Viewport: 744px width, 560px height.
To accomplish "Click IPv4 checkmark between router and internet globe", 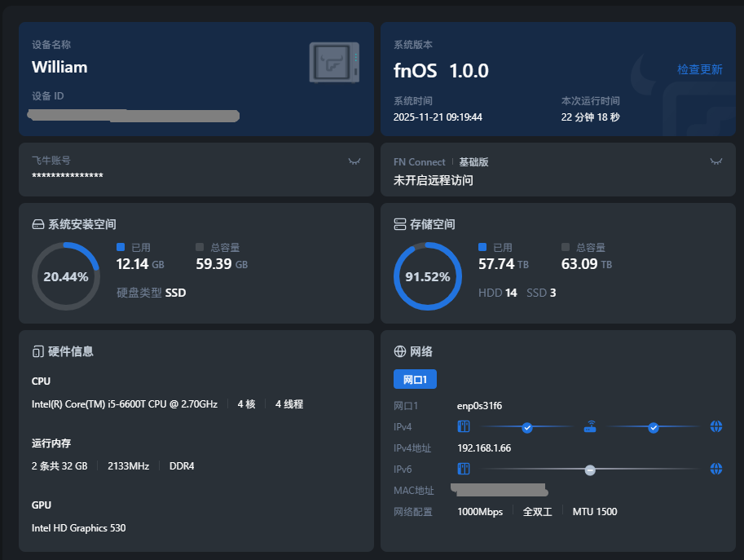I will [653, 427].
